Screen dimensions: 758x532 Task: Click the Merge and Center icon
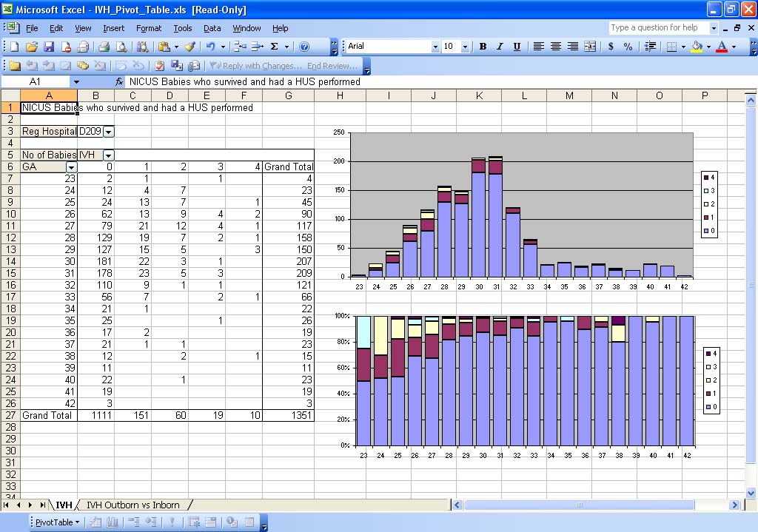(590, 47)
